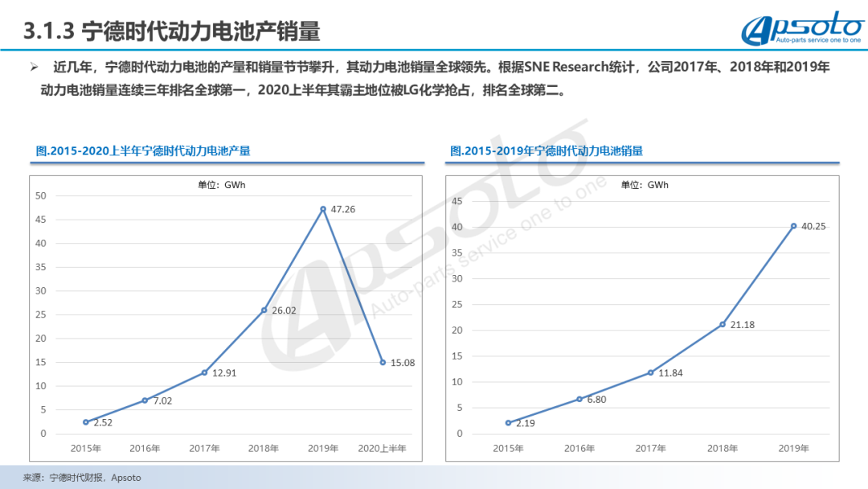Click the 26.02 marker on the production chart
The image size is (868, 489).
coord(264,310)
